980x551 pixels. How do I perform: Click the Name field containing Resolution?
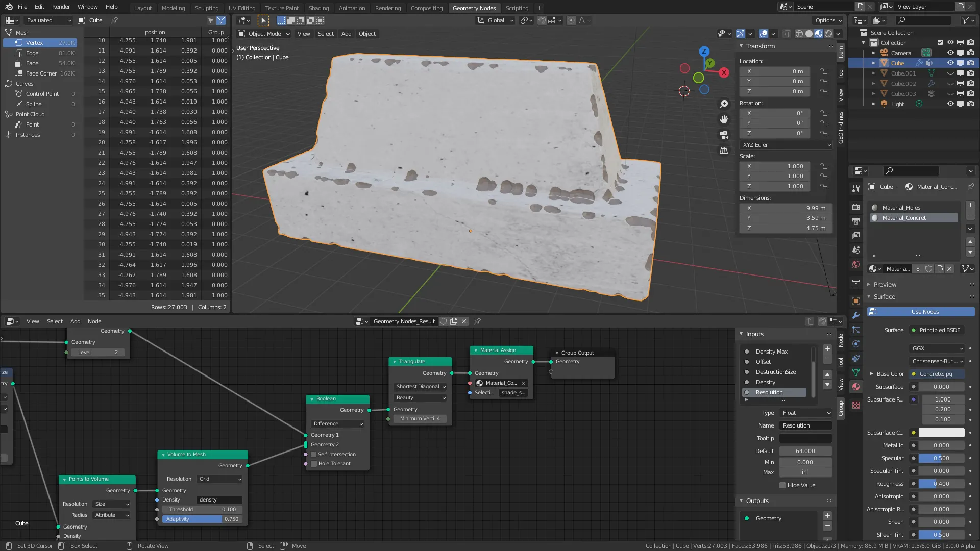pyautogui.click(x=805, y=425)
